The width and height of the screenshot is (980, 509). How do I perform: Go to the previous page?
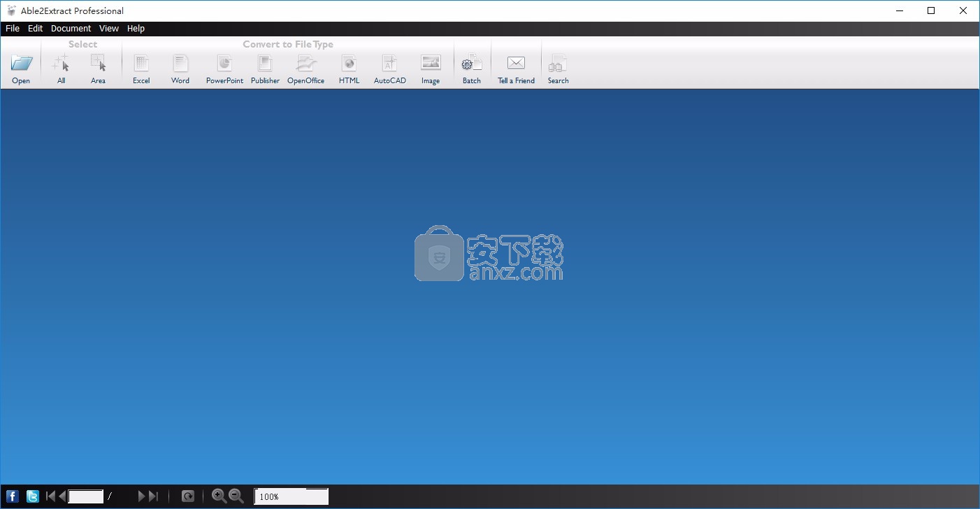point(62,496)
